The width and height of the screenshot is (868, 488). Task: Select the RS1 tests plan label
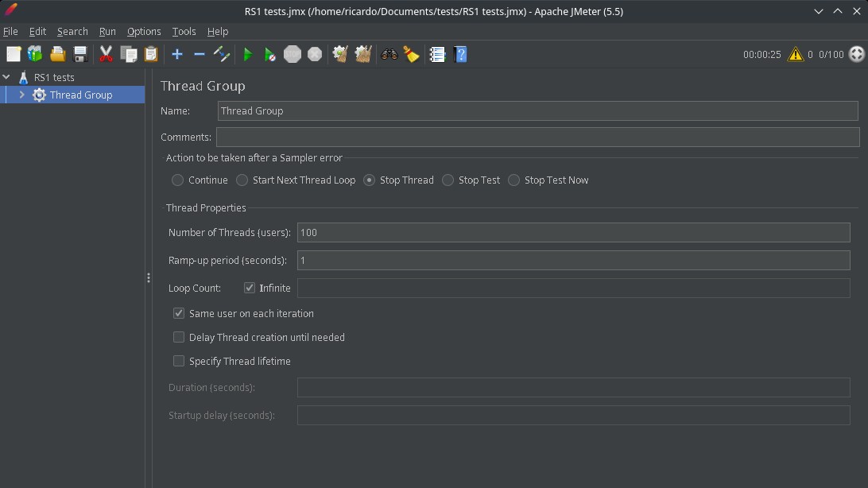(x=54, y=77)
